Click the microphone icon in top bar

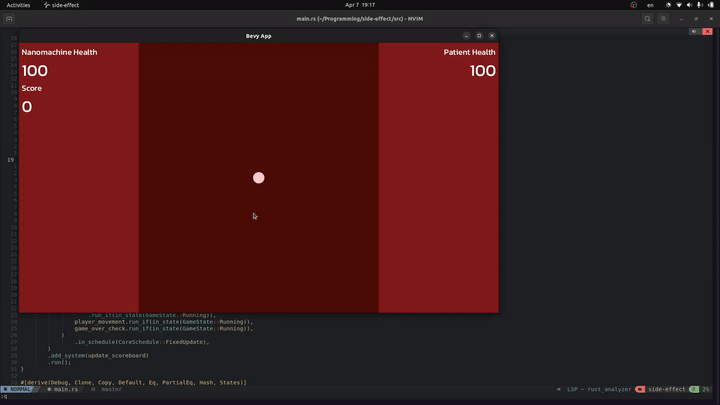click(700, 5)
